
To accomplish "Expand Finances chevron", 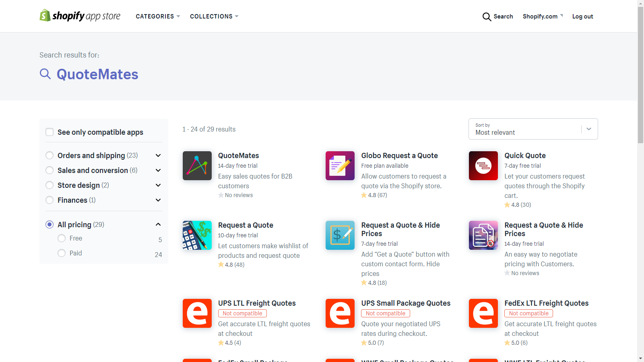I will tap(158, 200).
